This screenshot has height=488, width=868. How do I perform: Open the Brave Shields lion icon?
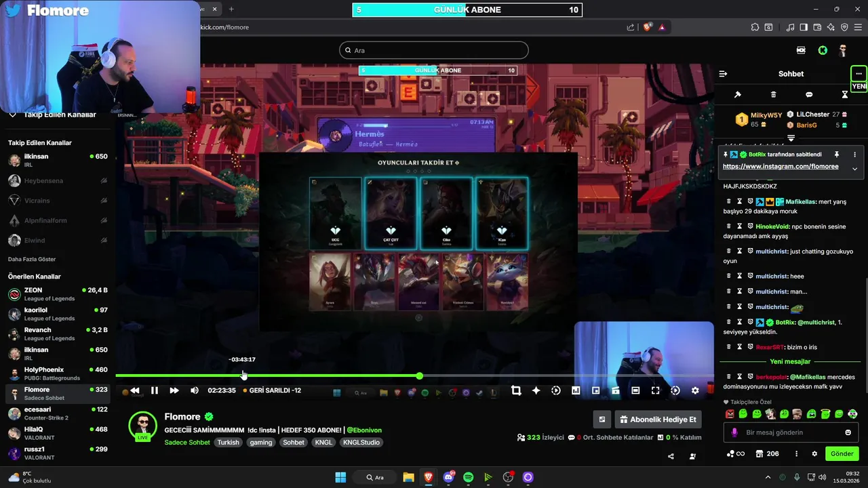pos(647,27)
